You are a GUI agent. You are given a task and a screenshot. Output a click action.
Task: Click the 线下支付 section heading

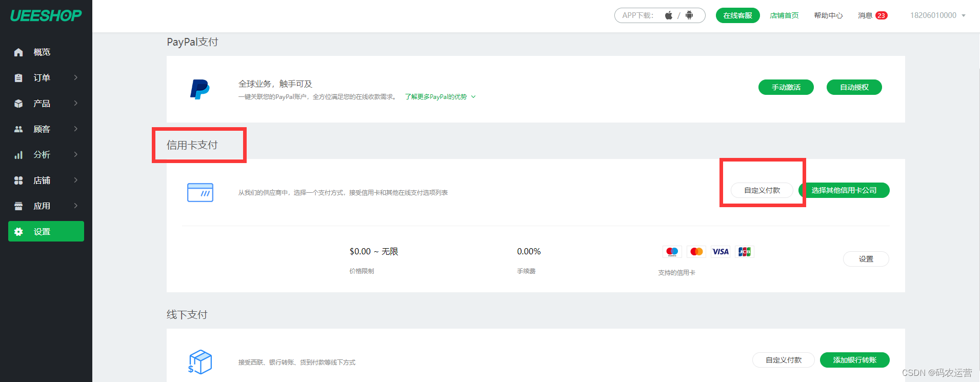(187, 315)
